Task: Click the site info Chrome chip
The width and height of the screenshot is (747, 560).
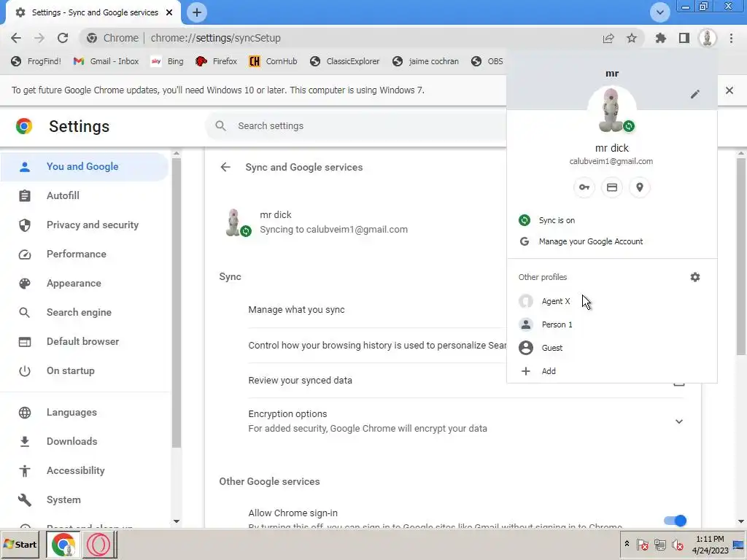Action: coord(113,38)
